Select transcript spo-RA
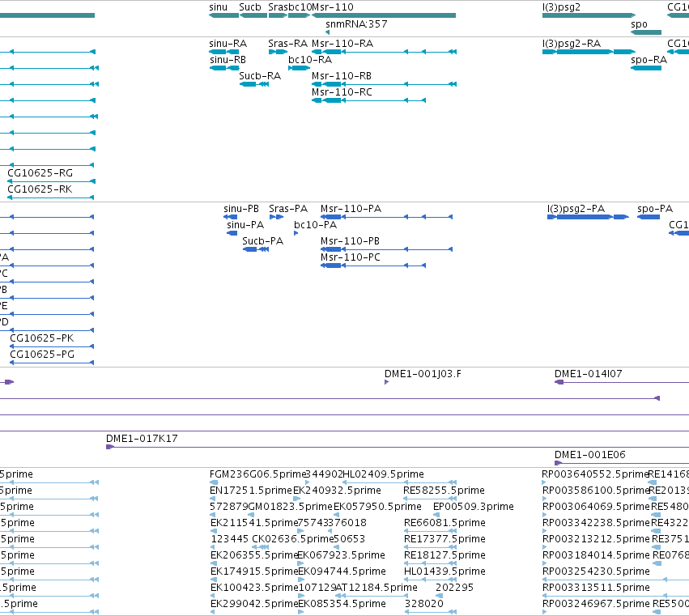Viewport: 689px width, 616px height. [x=646, y=68]
